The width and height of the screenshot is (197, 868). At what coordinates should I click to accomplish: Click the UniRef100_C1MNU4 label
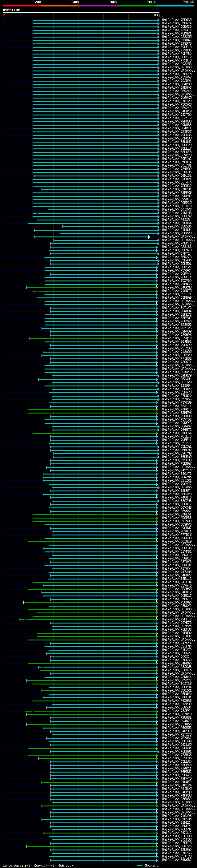click(x=176, y=230)
